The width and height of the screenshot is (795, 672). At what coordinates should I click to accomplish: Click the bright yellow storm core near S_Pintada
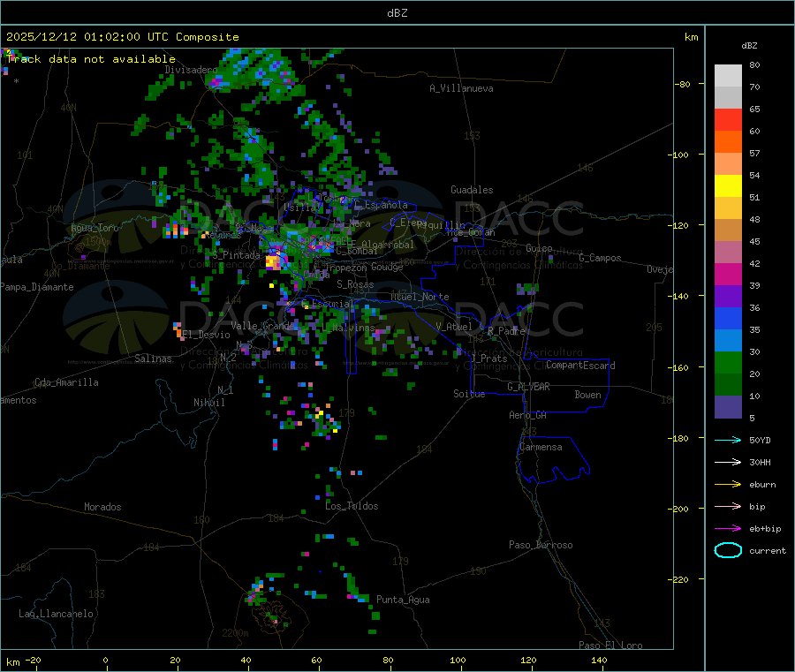(x=272, y=261)
